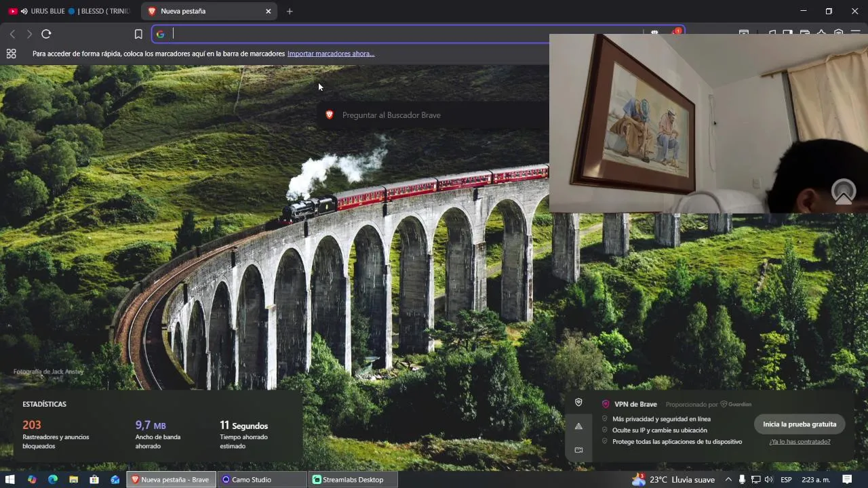Click ¿Ya lo has contratado? link
The image size is (868, 488).
point(800,442)
